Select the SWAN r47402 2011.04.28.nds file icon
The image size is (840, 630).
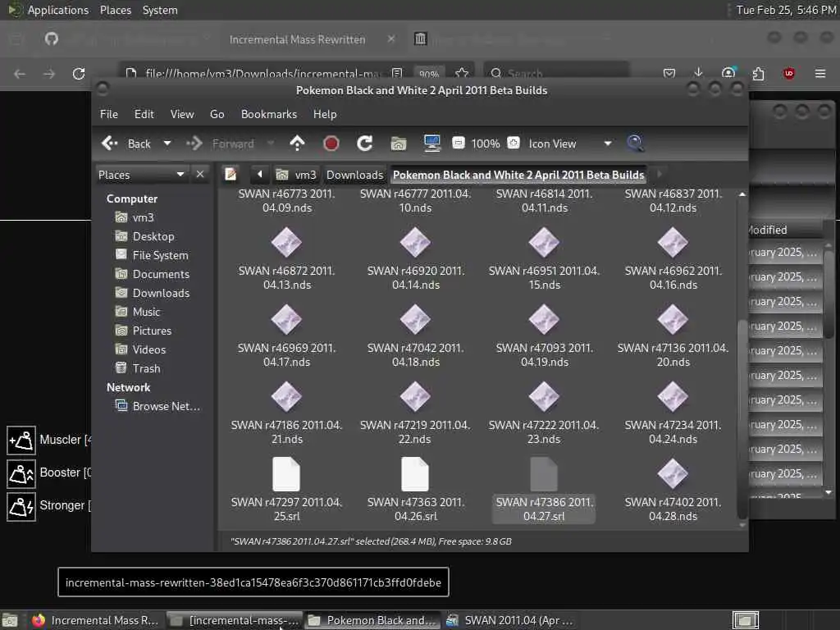pos(673,473)
